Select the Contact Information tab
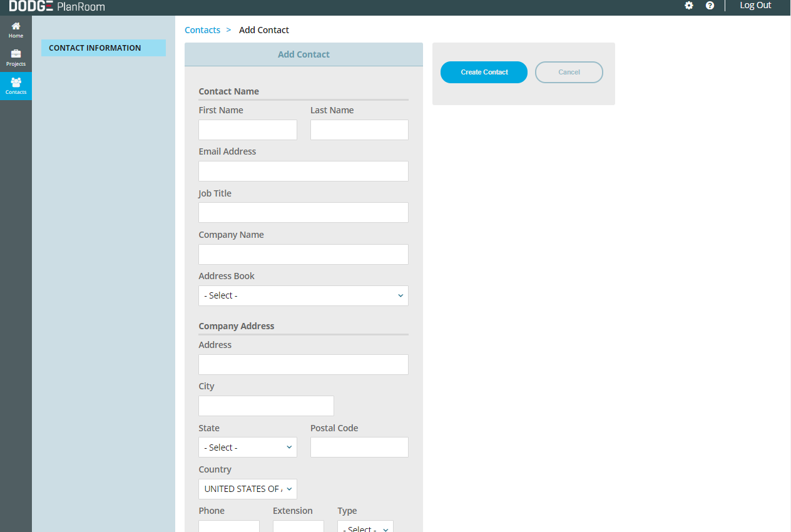This screenshot has height=532, width=791. 103,48
